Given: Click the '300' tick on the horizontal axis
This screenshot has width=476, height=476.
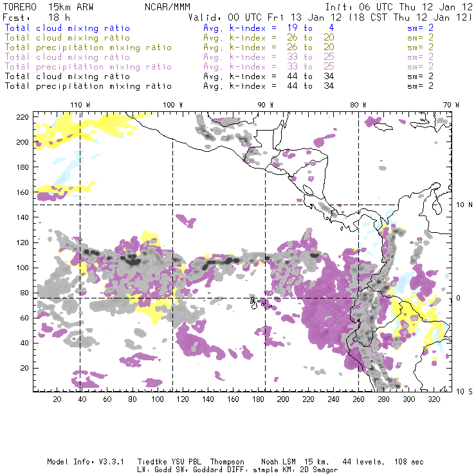Looking at the screenshot, I should click(x=408, y=399).
